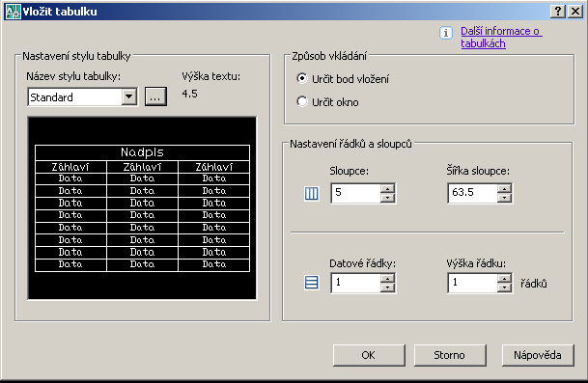Select the Určit okno radio button

(302, 101)
